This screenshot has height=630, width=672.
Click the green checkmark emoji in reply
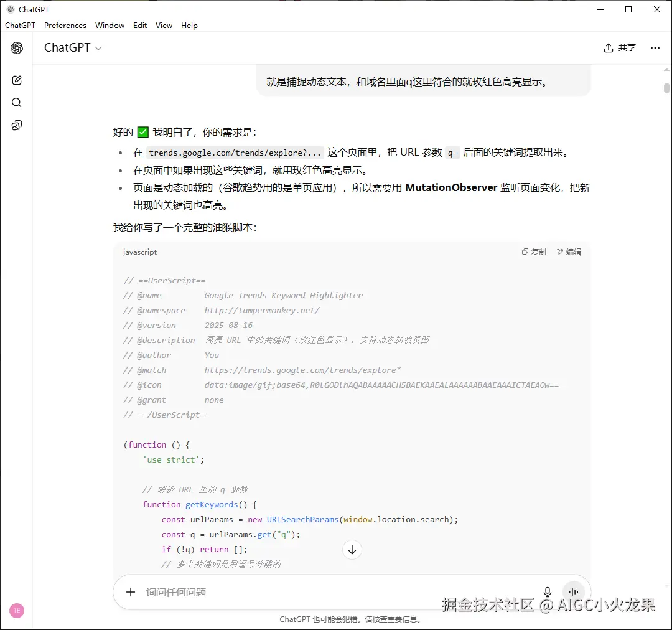pyautogui.click(x=142, y=132)
